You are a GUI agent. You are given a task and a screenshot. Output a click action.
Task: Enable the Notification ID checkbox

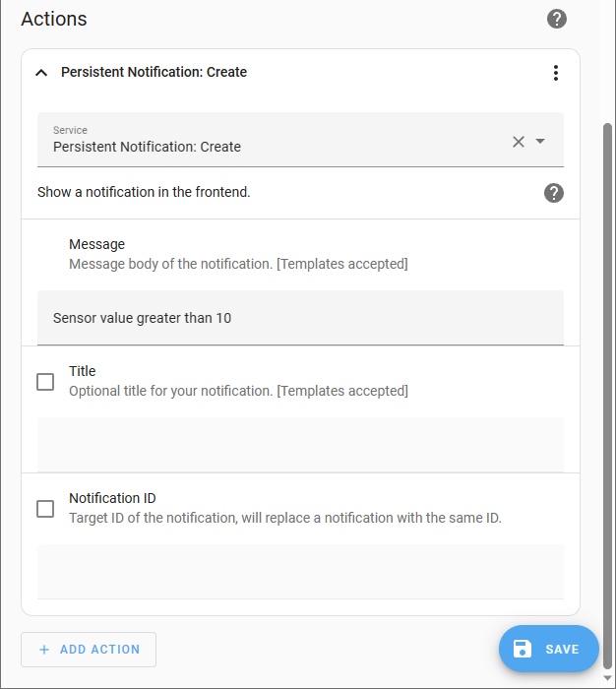pos(45,509)
